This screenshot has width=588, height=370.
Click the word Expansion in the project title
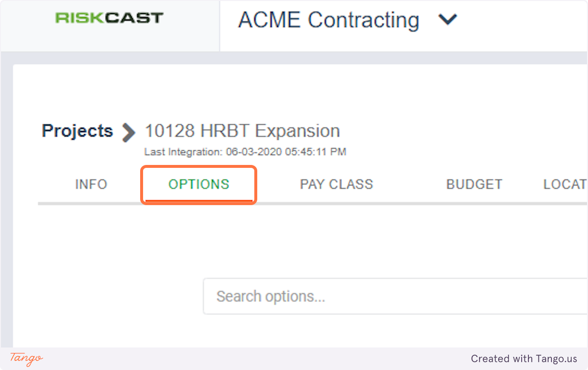(x=297, y=131)
